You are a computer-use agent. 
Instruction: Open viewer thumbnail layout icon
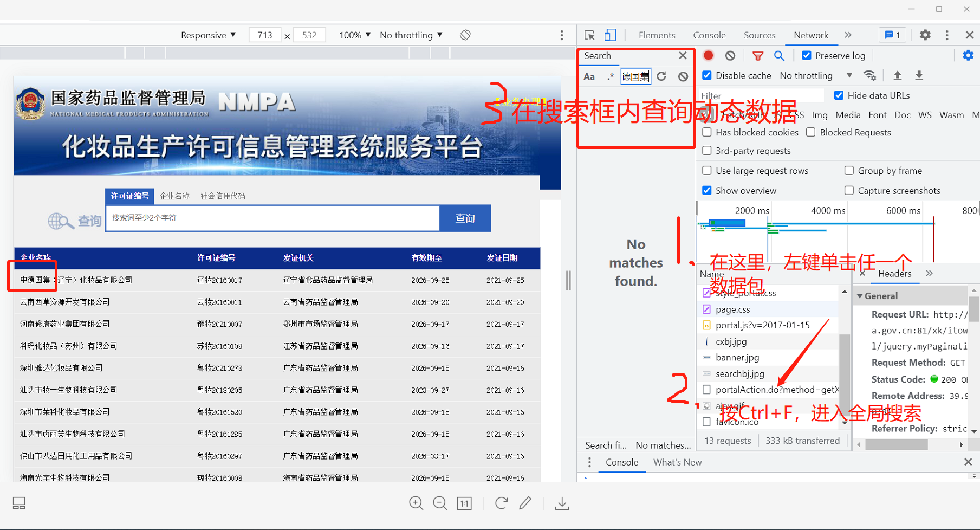click(19, 503)
